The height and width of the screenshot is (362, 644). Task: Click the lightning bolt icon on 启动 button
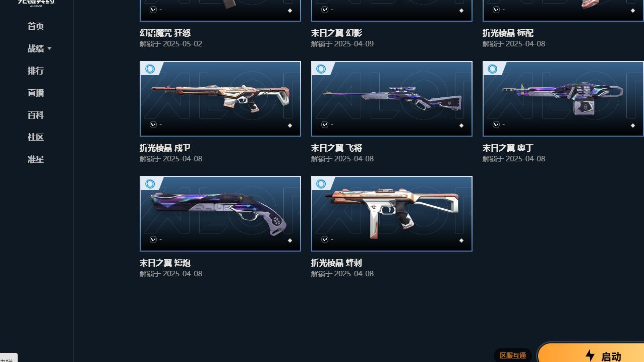(590, 355)
